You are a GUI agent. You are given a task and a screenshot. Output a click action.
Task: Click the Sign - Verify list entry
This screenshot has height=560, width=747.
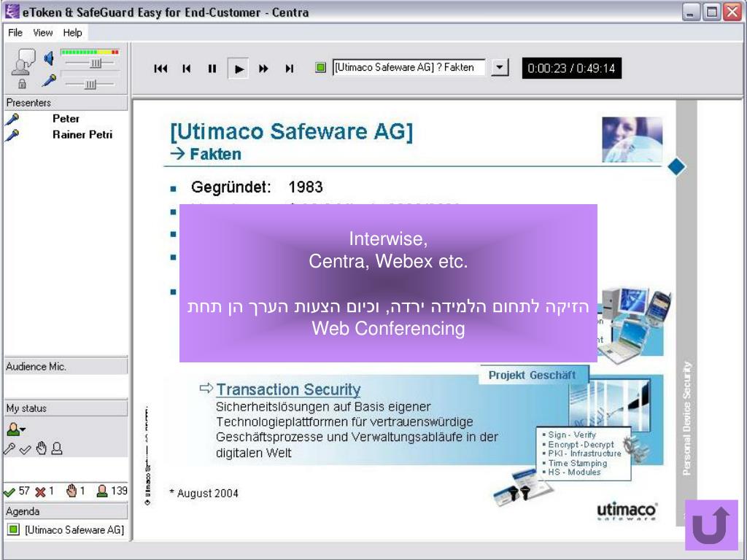[x=572, y=435]
